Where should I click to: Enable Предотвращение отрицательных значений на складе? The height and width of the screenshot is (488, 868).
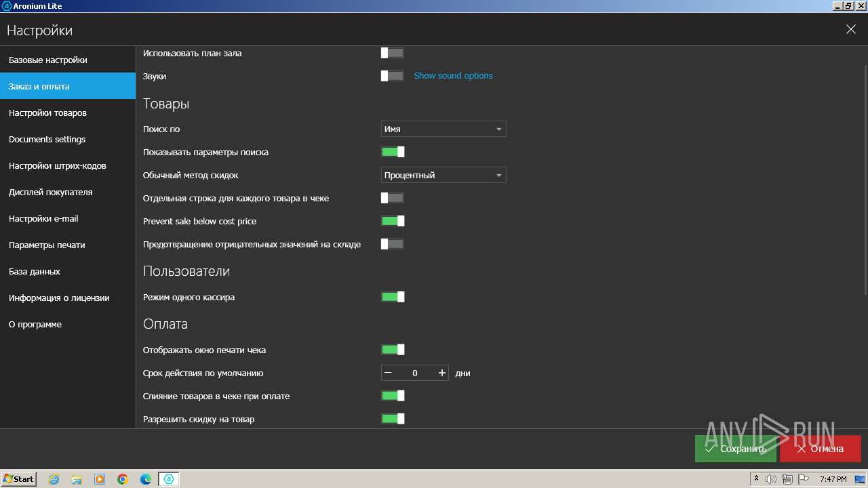coord(393,244)
